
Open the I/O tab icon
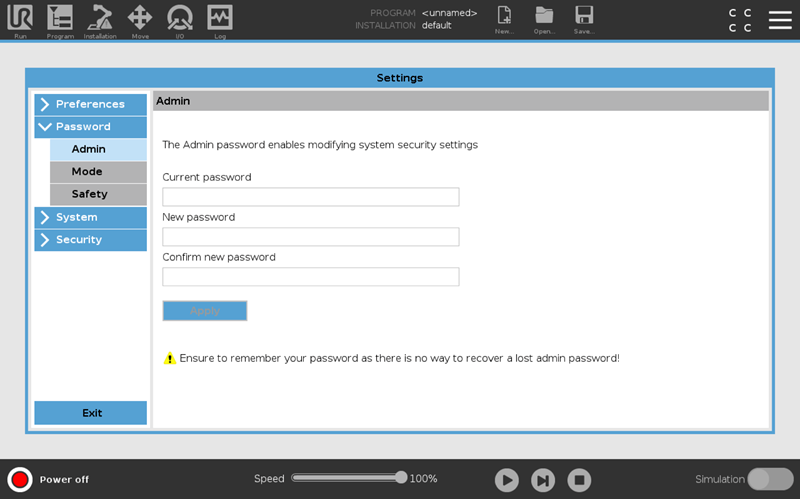[x=180, y=19]
